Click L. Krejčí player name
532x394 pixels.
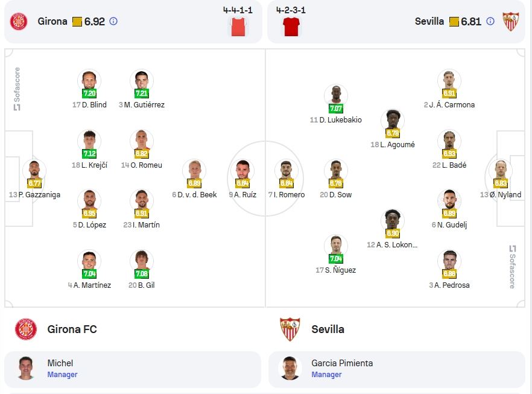[x=94, y=165]
